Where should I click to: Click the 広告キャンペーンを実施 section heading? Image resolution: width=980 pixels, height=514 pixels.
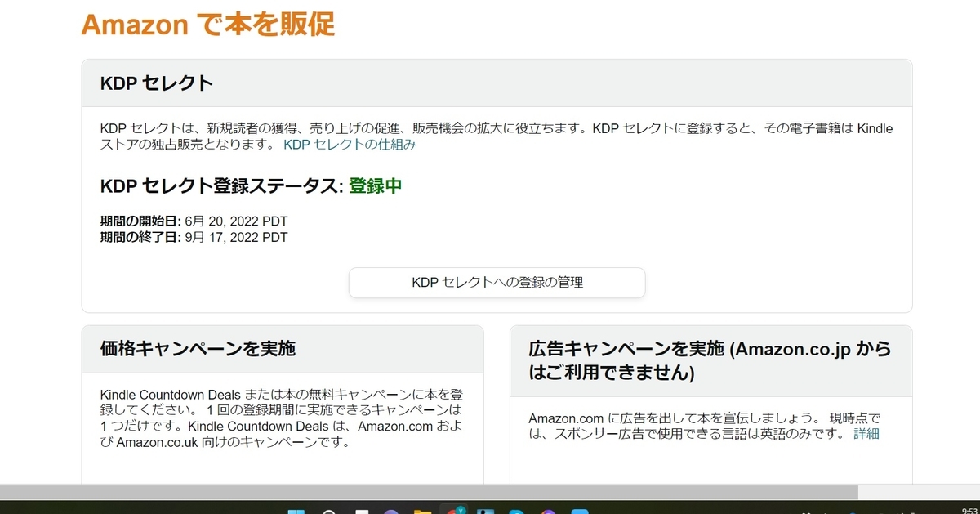tap(710, 360)
